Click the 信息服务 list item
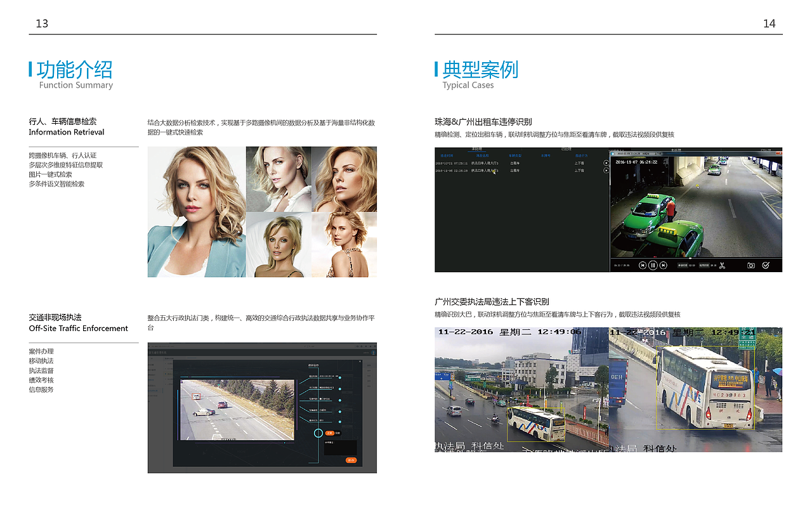Viewport: 812px width, 522px height. pyautogui.click(x=41, y=389)
